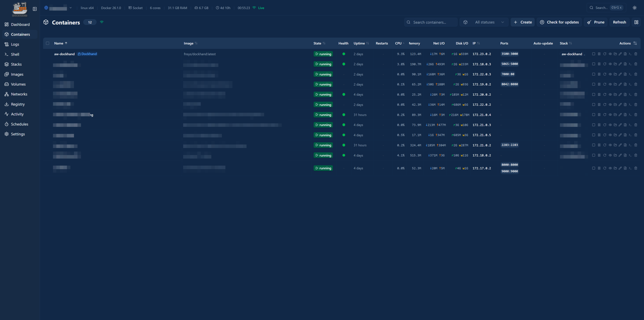This screenshot has width=644, height=320.
Task: Open the Networks page
Action: (19, 94)
